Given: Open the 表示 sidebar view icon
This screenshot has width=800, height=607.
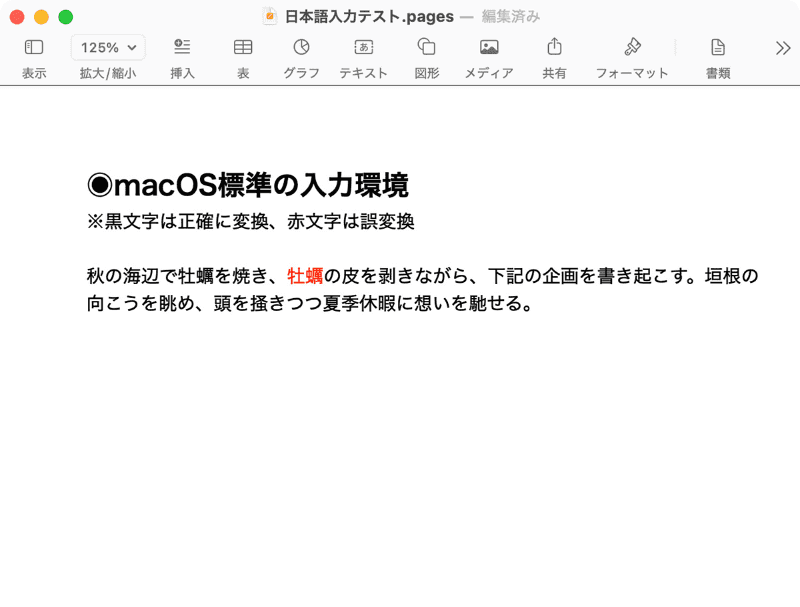Looking at the screenshot, I should [34, 47].
